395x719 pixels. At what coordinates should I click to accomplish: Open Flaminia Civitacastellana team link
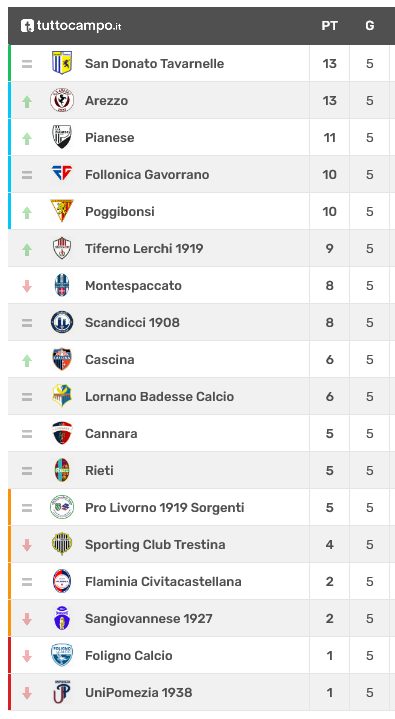(163, 581)
